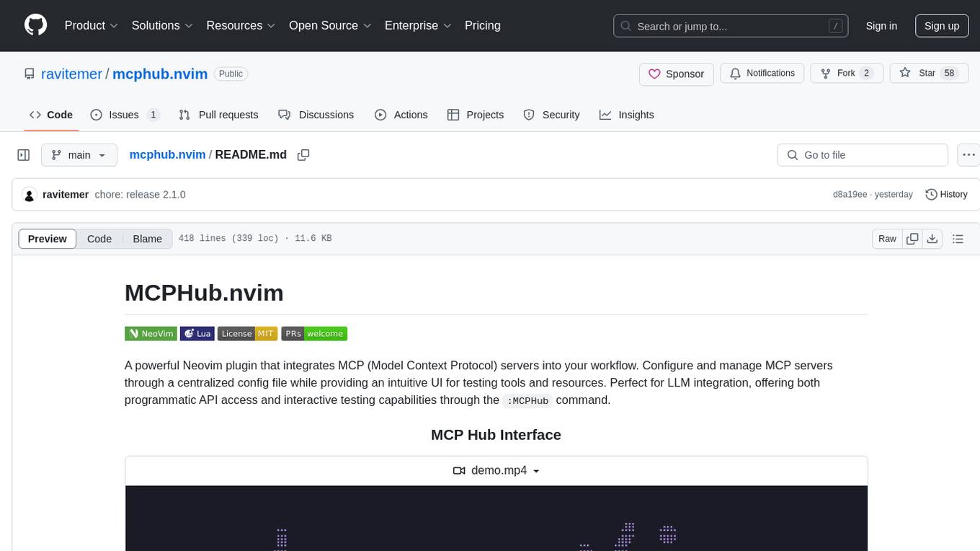Expand the Open Source menu

click(x=330, y=25)
